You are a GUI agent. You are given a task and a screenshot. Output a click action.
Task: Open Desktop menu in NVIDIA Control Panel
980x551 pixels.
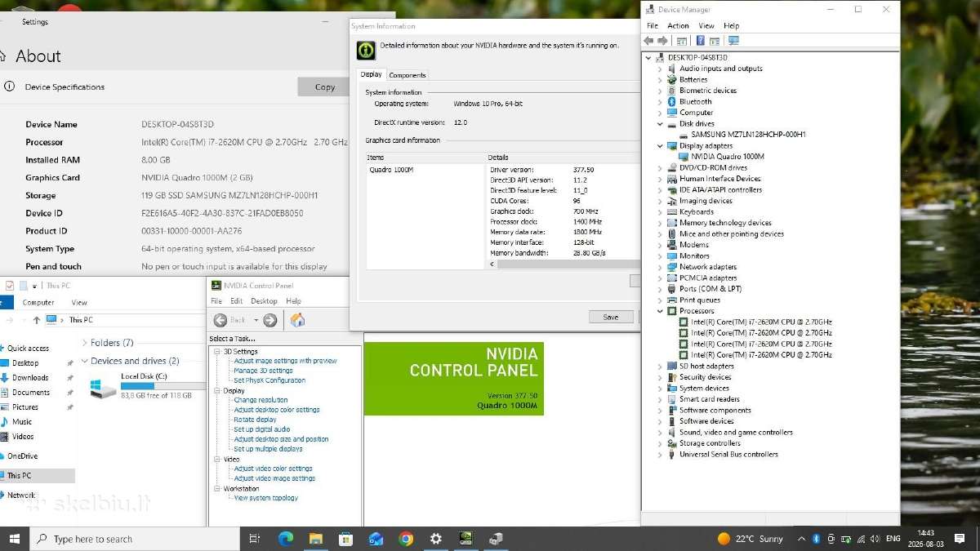point(264,301)
